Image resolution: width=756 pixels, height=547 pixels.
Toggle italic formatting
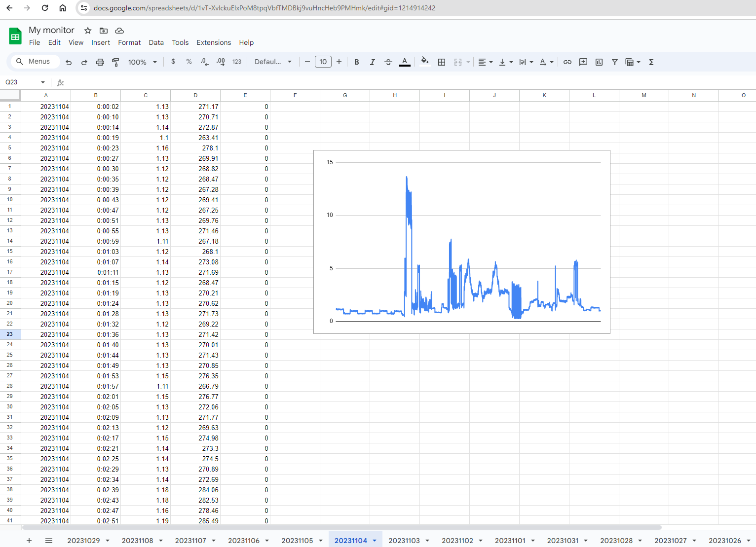[373, 62]
